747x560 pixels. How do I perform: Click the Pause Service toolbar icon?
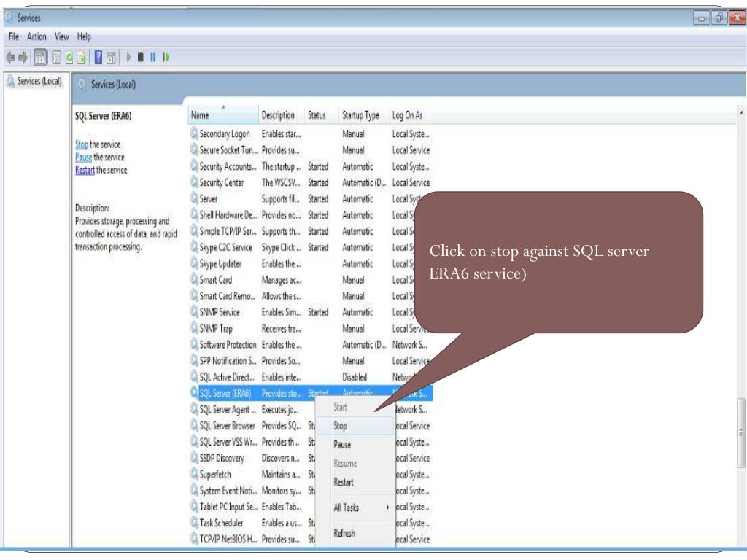(153, 57)
